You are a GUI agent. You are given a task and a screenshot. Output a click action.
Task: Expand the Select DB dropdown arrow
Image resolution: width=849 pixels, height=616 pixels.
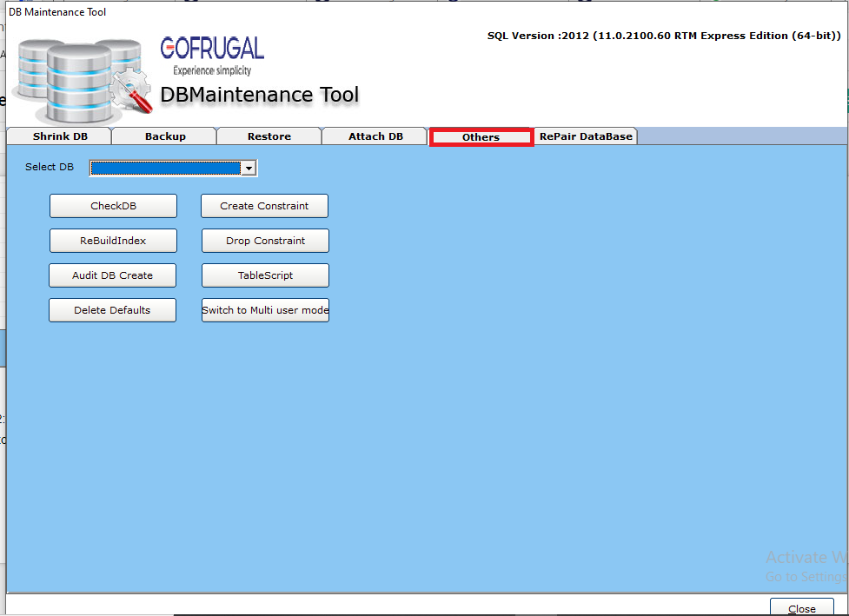pos(249,169)
